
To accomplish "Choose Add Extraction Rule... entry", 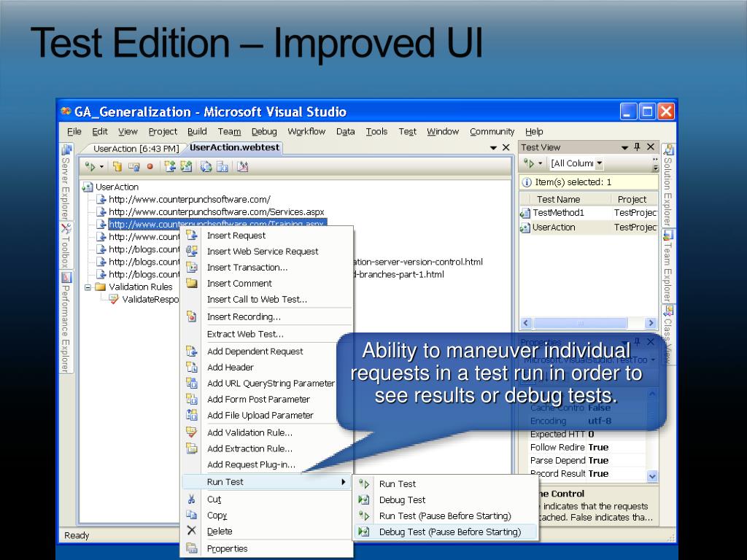I will coord(268,448).
